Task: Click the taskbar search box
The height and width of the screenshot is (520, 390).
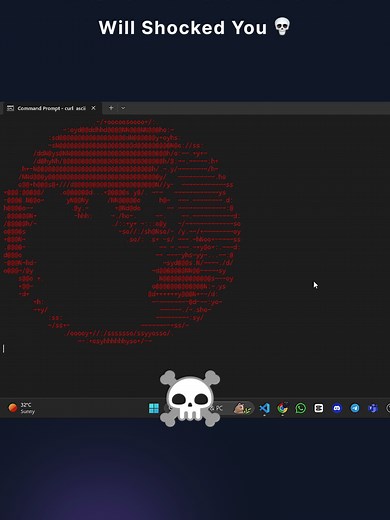Action: 210,408
